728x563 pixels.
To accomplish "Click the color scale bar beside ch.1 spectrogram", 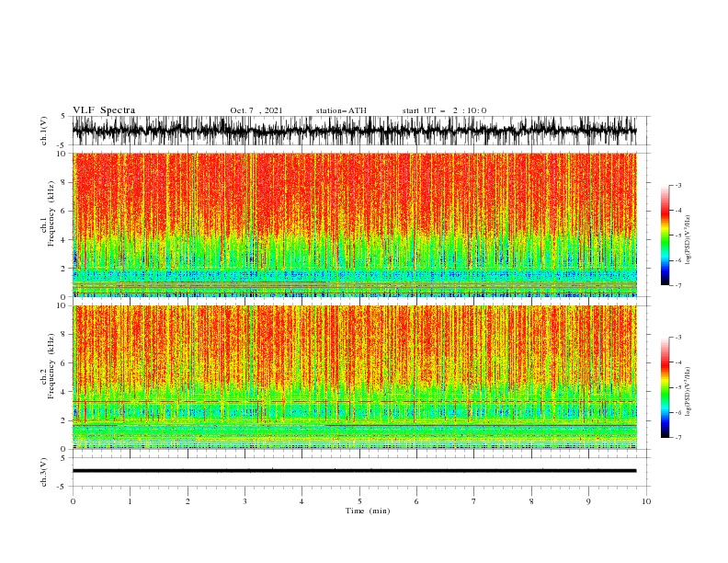I will [665, 236].
